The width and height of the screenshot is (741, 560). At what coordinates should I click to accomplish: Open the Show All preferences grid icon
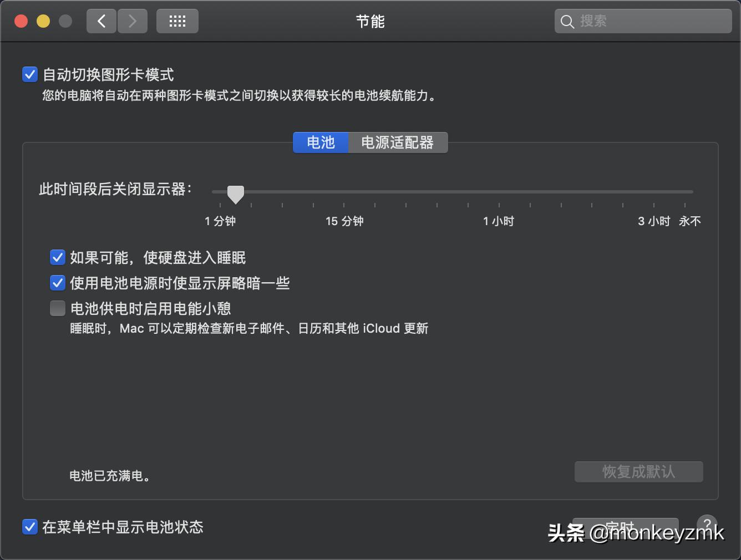point(177,21)
